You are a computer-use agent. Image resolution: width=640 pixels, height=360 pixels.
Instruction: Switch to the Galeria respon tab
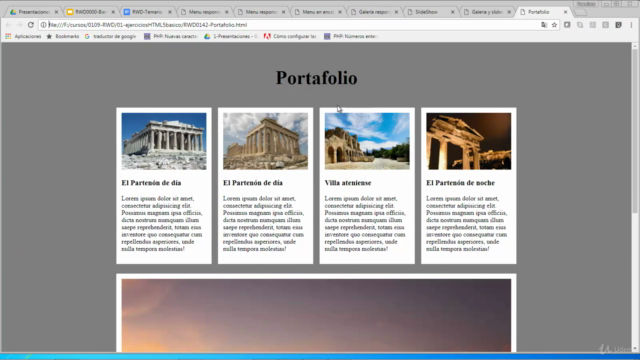tap(373, 12)
